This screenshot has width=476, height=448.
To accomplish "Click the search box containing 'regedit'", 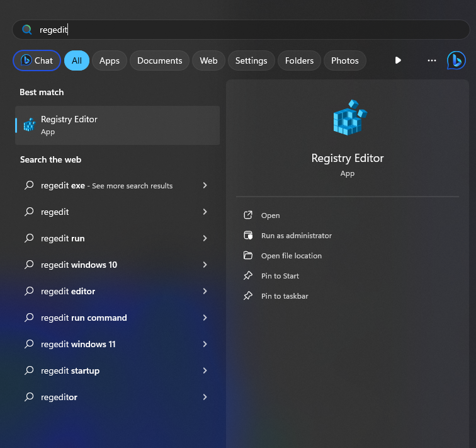I will point(241,30).
